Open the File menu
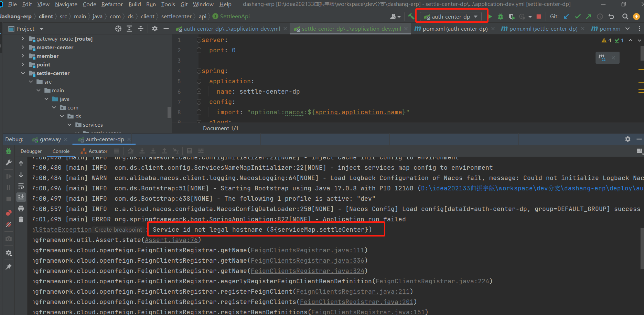644x315 pixels. tap(12, 4)
